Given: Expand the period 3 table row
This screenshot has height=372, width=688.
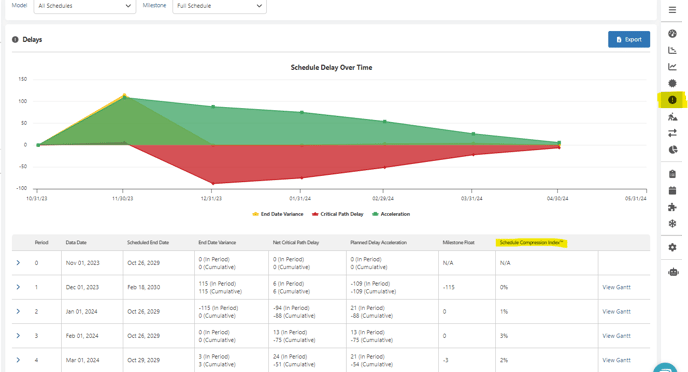Looking at the screenshot, I should point(18,336).
